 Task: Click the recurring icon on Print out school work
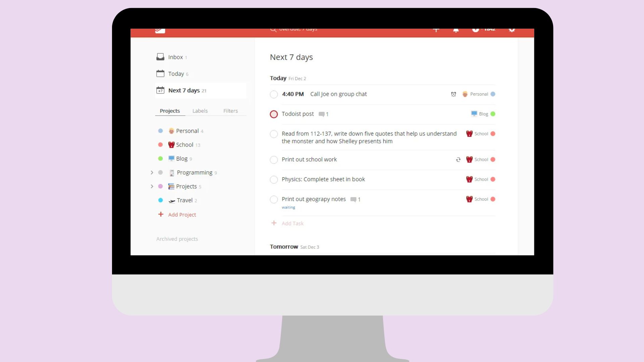coord(458,160)
